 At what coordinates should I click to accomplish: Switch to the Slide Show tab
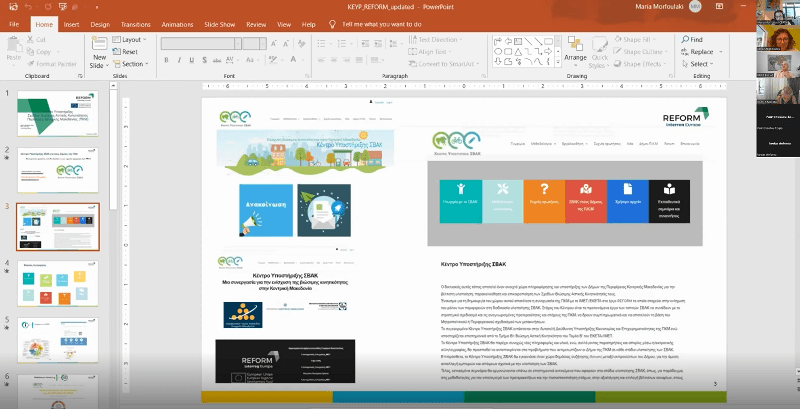(219, 22)
